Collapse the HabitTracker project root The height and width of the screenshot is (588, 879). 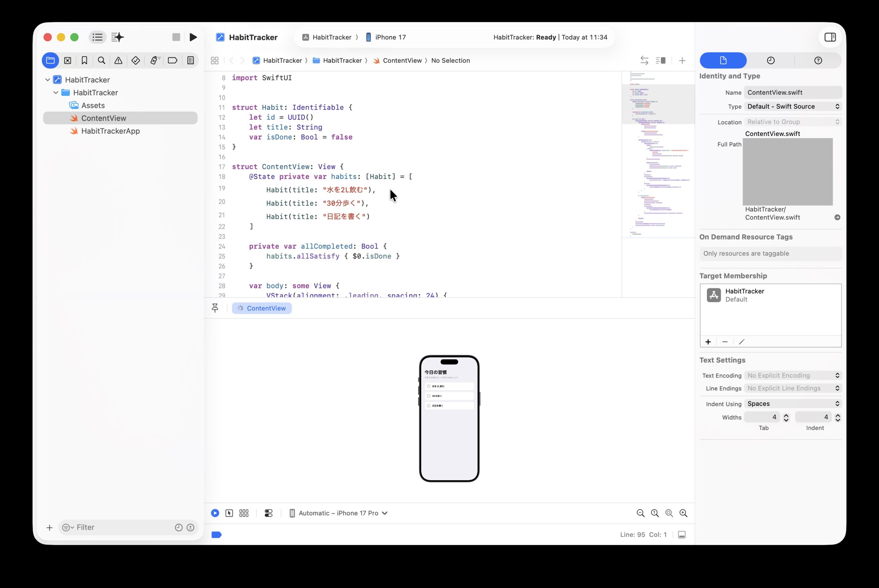[48, 80]
